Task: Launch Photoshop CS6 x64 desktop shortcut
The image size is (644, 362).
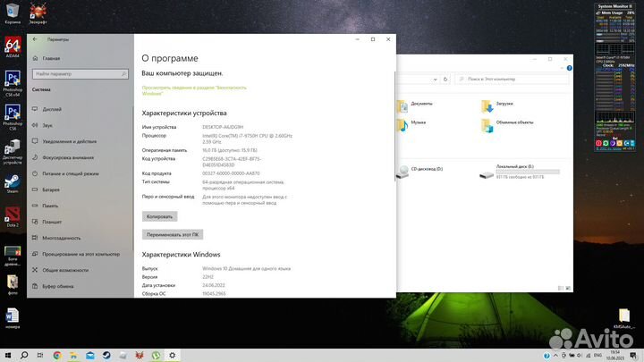Action: 13,84
